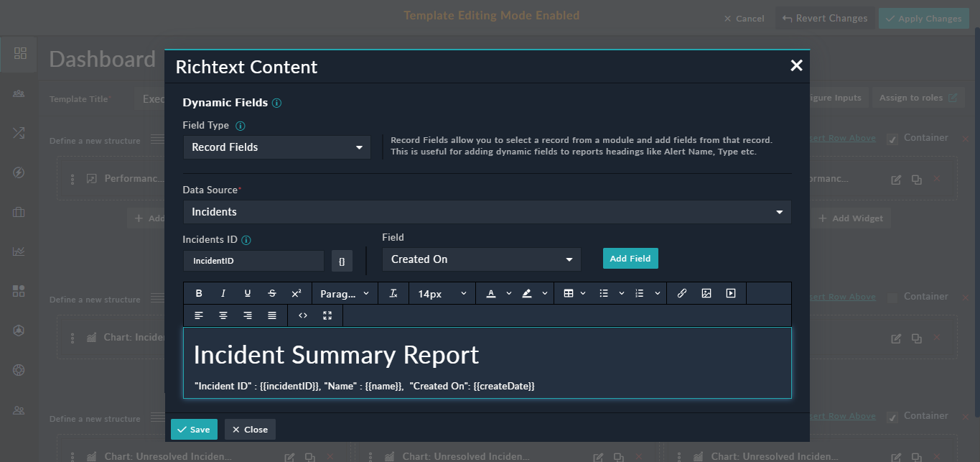Open the source code view icon

[302, 315]
